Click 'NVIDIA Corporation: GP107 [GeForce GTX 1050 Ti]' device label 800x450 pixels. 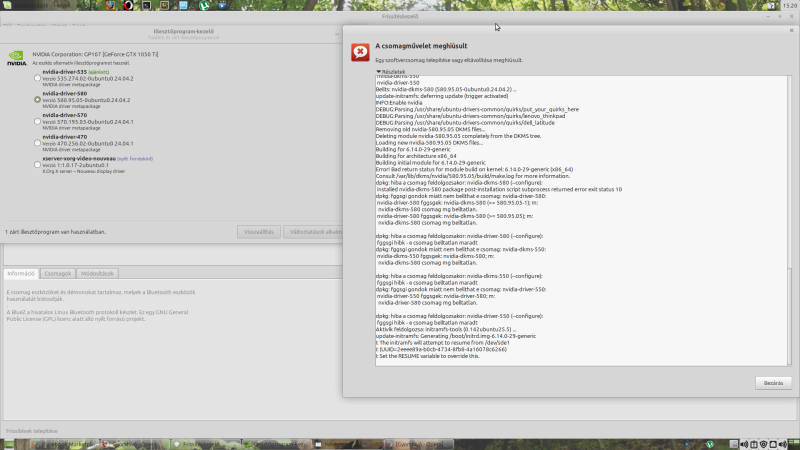click(x=95, y=54)
